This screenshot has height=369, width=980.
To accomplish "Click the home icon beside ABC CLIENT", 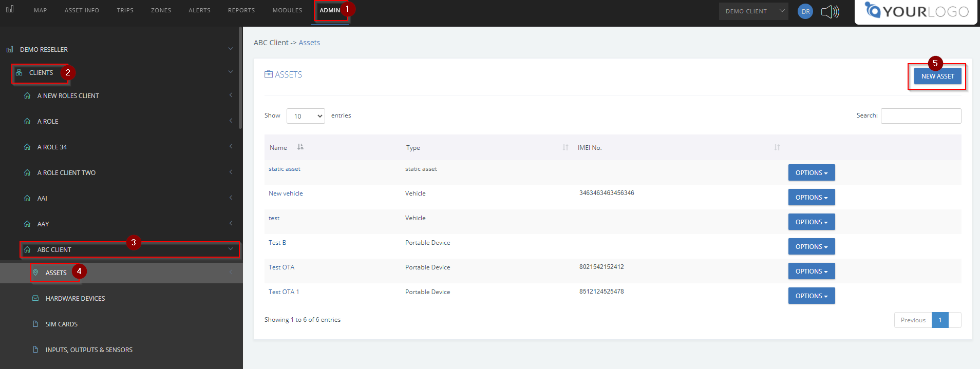I will click(x=27, y=249).
